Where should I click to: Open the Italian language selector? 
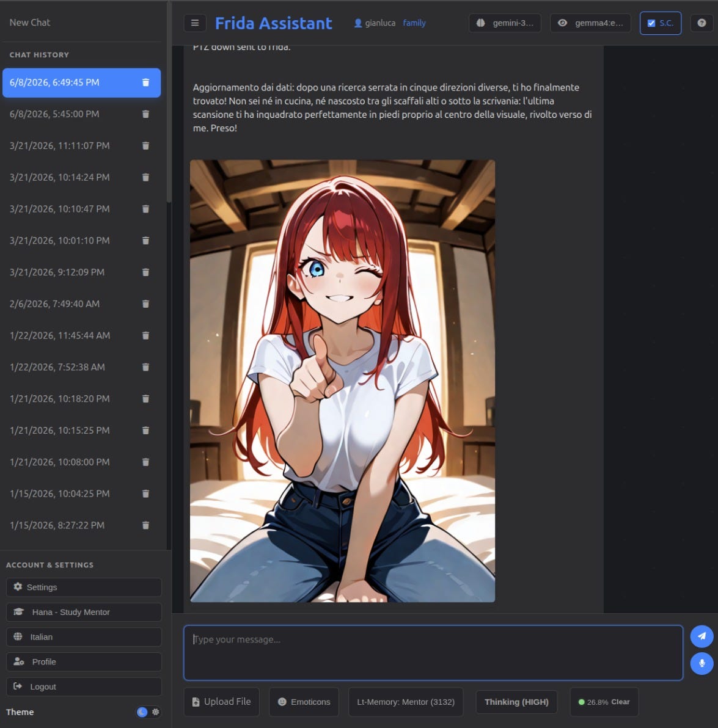[x=84, y=637]
